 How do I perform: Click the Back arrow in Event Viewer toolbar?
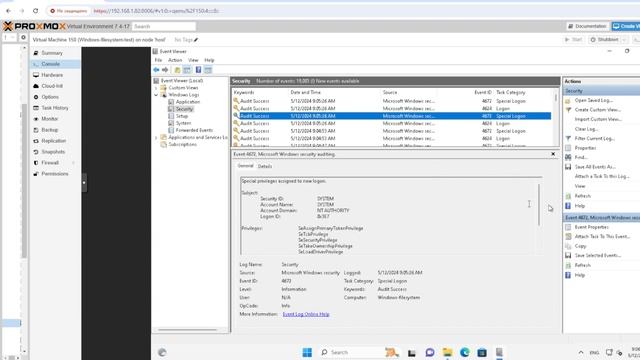pos(156,70)
